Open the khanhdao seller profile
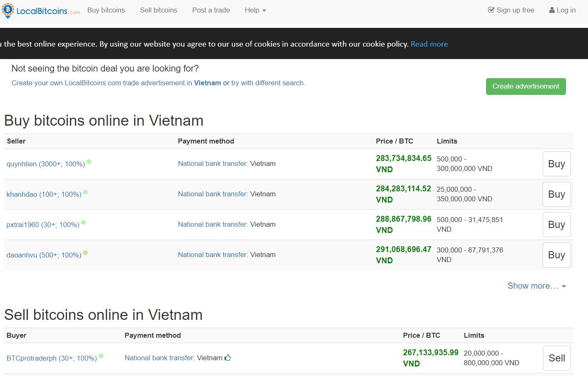The image size is (588, 376). tap(44, 194)
